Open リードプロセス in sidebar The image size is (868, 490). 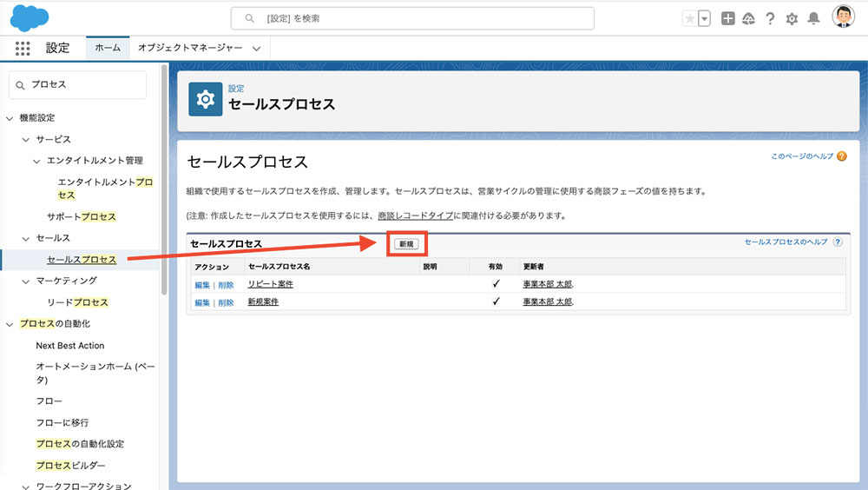coord(77,302)
